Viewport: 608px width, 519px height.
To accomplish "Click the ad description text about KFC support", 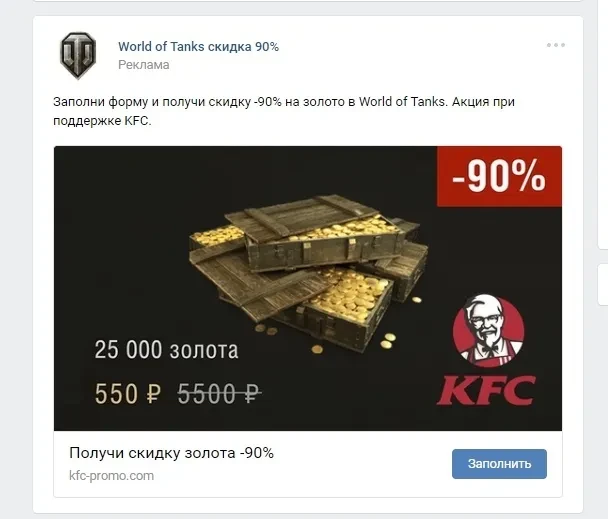I will pos(284,111).
